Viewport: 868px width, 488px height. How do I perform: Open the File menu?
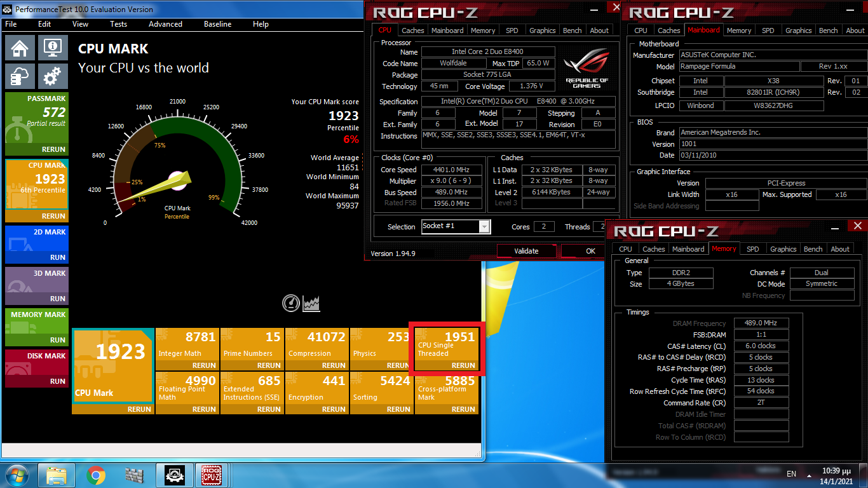point(11,24)
